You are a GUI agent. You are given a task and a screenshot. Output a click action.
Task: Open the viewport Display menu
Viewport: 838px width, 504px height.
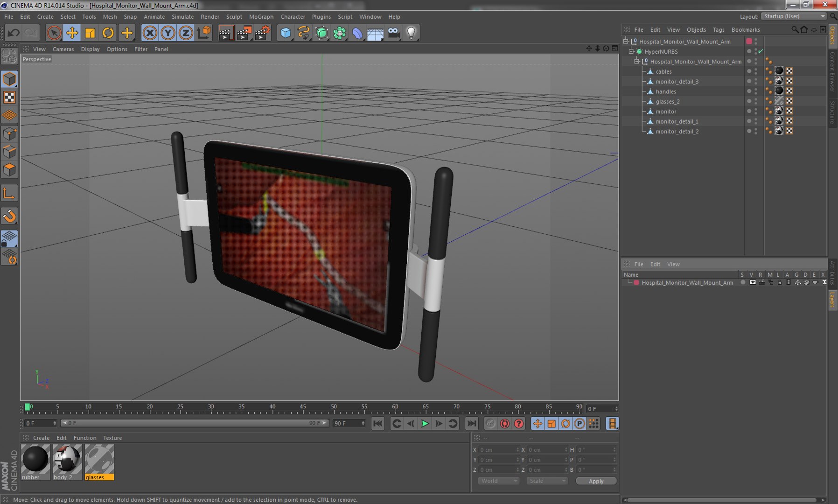click(90, 49)
